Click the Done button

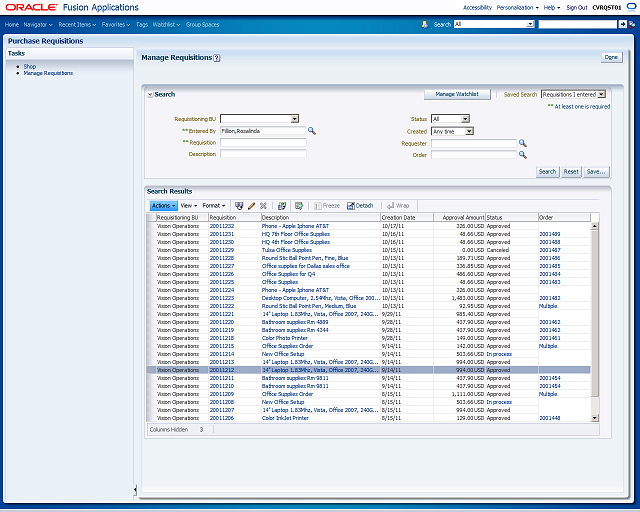point(611,58)
